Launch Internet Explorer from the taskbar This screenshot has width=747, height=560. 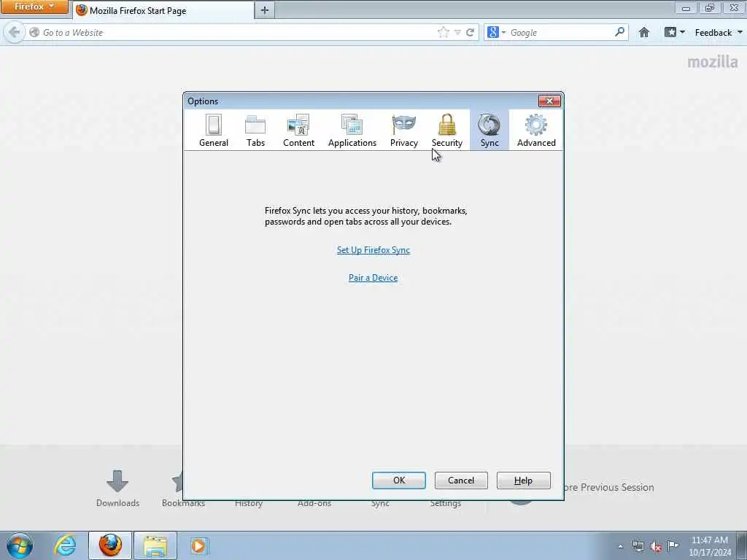(65, 545)
